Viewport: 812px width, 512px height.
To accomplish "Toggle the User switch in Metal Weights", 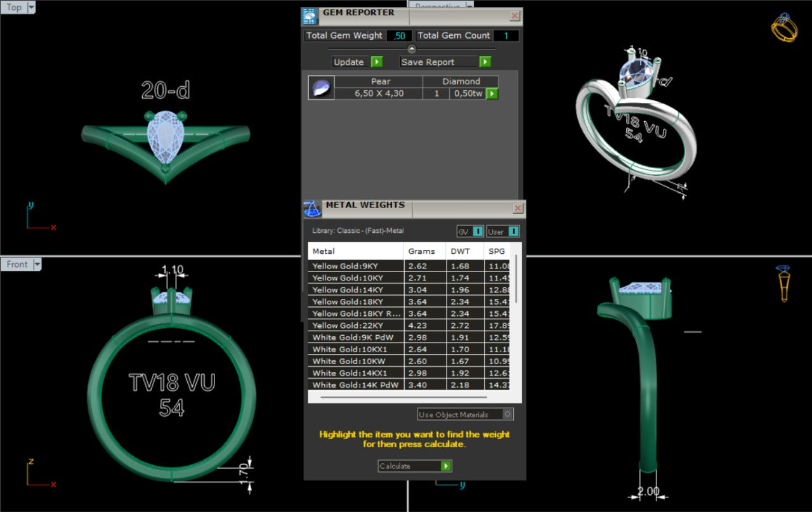I will point(513,232).
